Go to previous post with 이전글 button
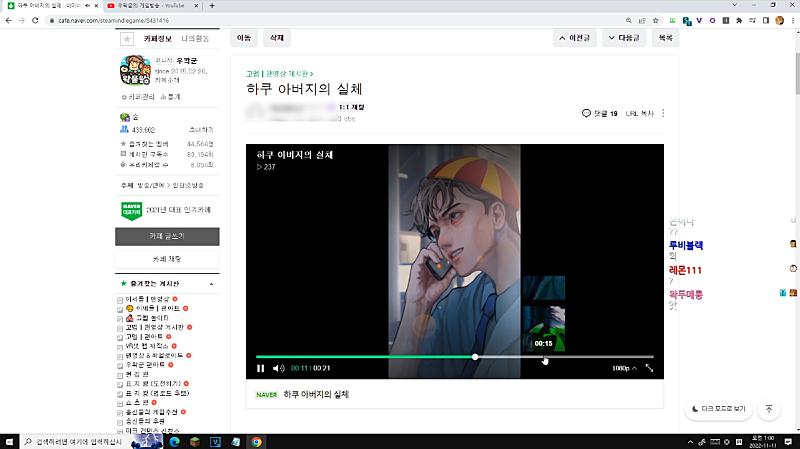Image resolution: width=800 pixels, height=449 pixels. (x=575, y=38)
